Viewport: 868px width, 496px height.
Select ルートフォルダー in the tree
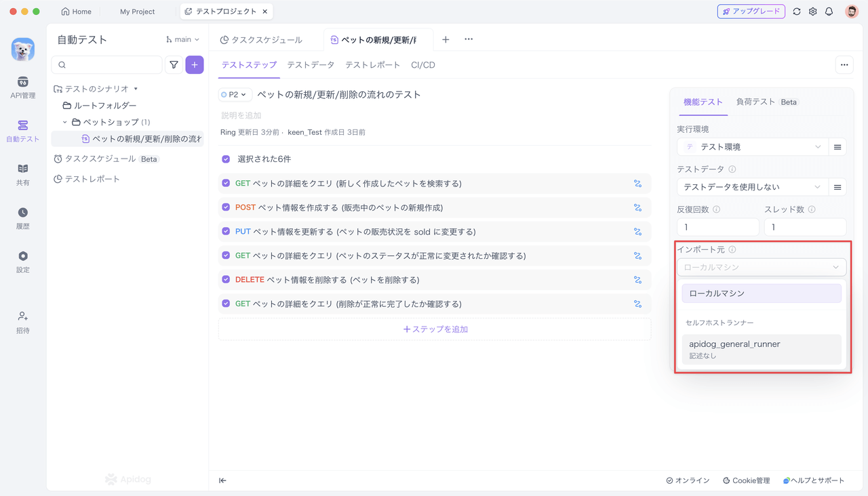click(100, 106)
